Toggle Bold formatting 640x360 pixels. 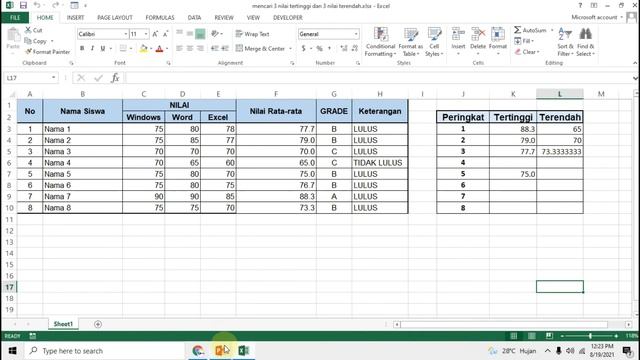[x=82, y=49]
